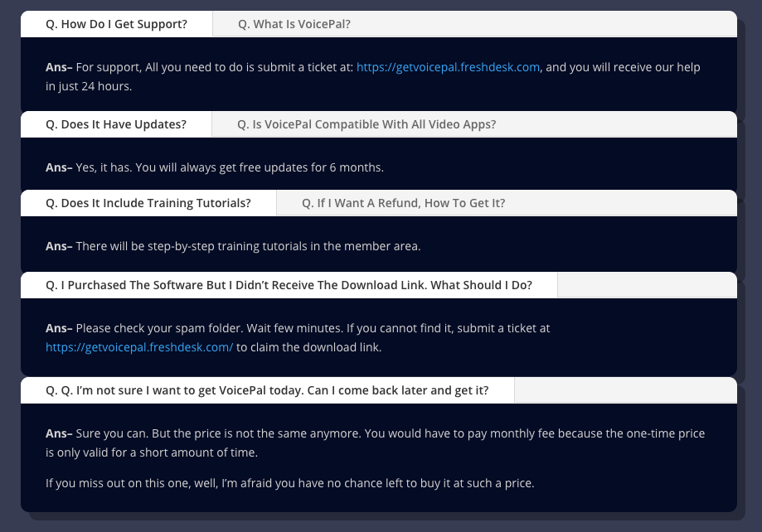Viewport: 762px width, 532px height.
Task: Open the refund question tab
Action: 403,203
